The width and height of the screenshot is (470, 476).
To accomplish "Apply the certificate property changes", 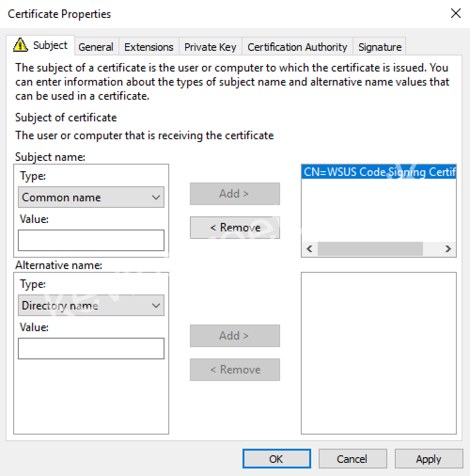I will click(428, 459).
